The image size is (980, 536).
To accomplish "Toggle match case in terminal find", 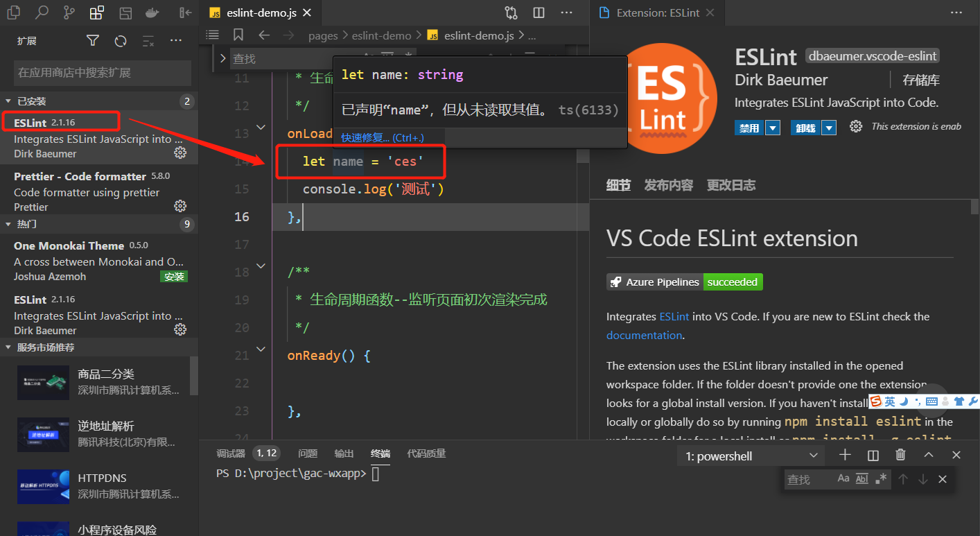I will tap(843, 478).
